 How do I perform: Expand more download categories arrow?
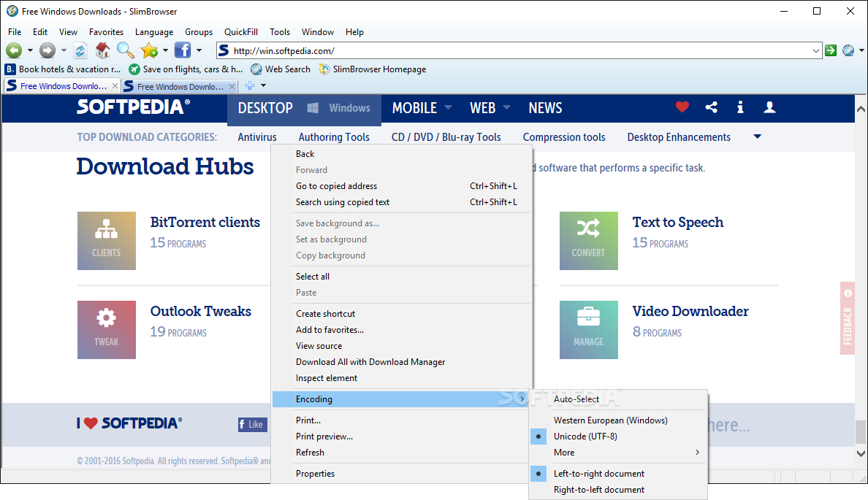point(757,136)
